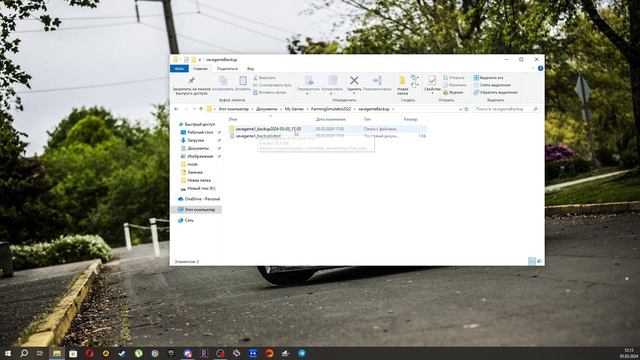This screenshot has width=640, height=360.
Task: Open the red Opera icon on the taskbar
Action: click(89, 353)
